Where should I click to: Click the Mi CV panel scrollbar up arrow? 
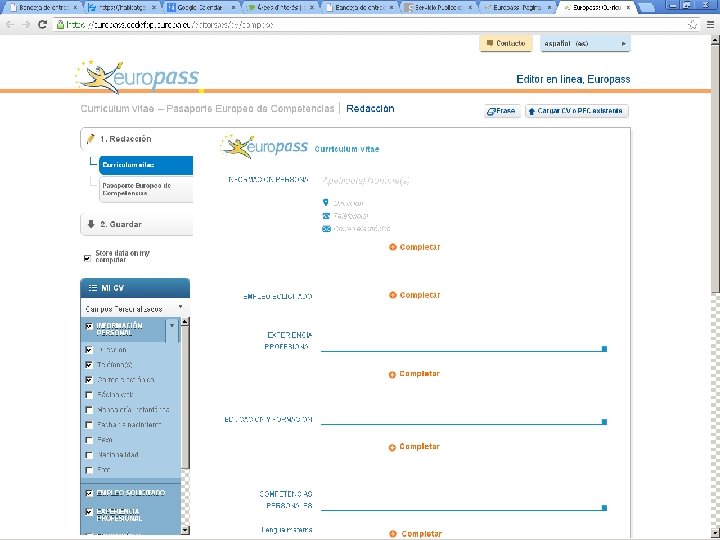coord(185,321)
